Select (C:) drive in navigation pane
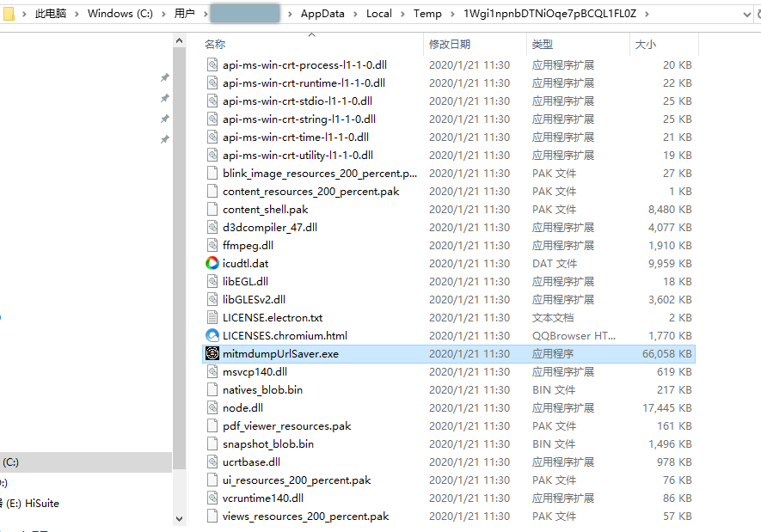The width and height of the screenshot is (761, 532). (x=85, y=462)
